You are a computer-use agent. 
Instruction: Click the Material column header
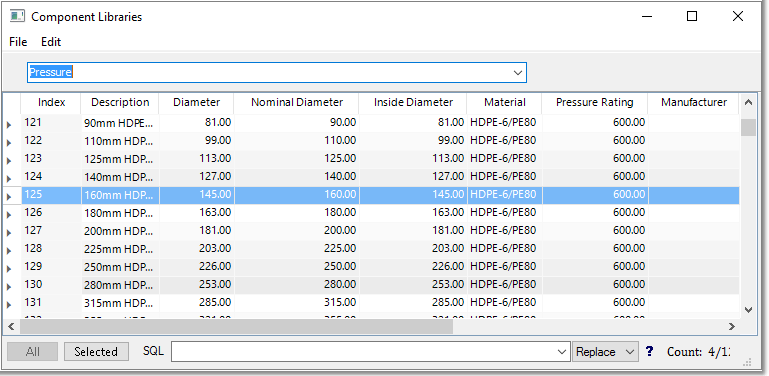click(x=505, y=102)
